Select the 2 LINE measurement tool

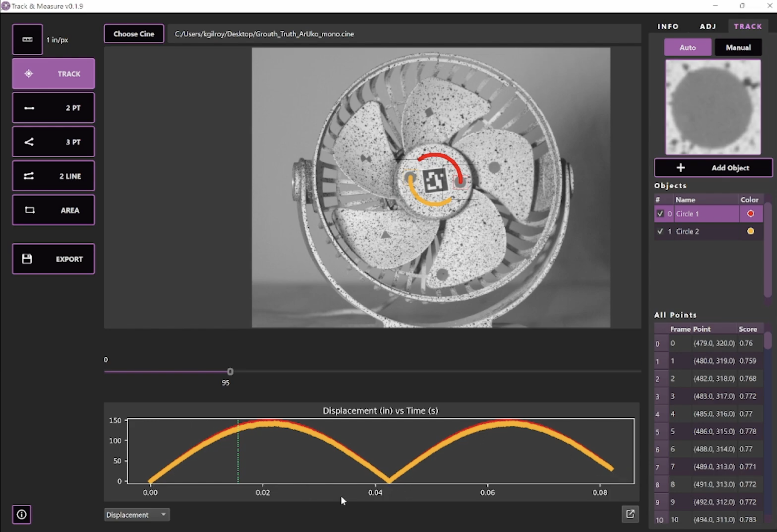(x=53, y=176)
